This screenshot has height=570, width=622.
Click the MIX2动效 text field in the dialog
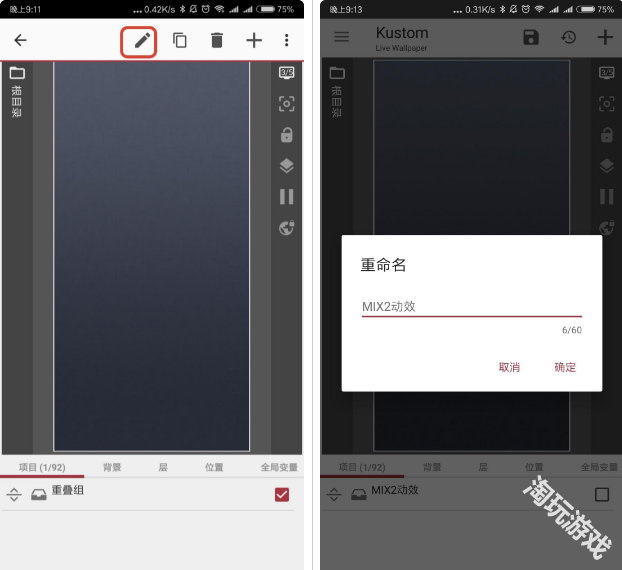[470, 307]
